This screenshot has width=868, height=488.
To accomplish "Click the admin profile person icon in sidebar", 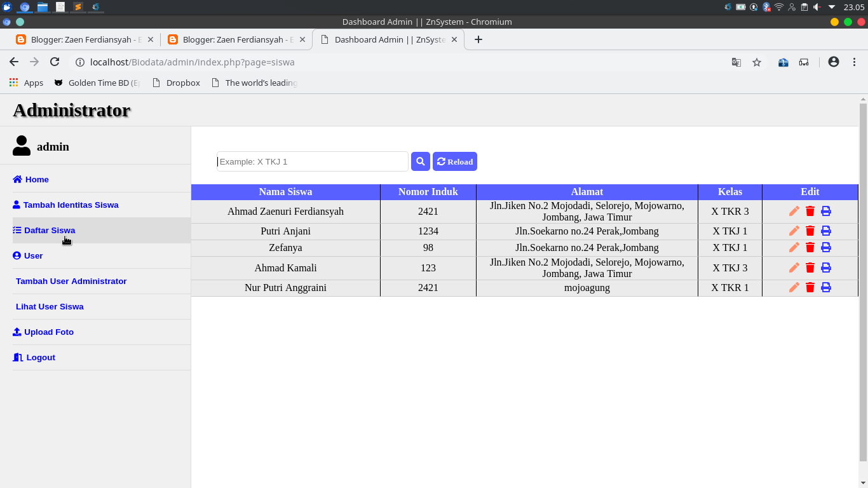I will click(x=21, y=145).
